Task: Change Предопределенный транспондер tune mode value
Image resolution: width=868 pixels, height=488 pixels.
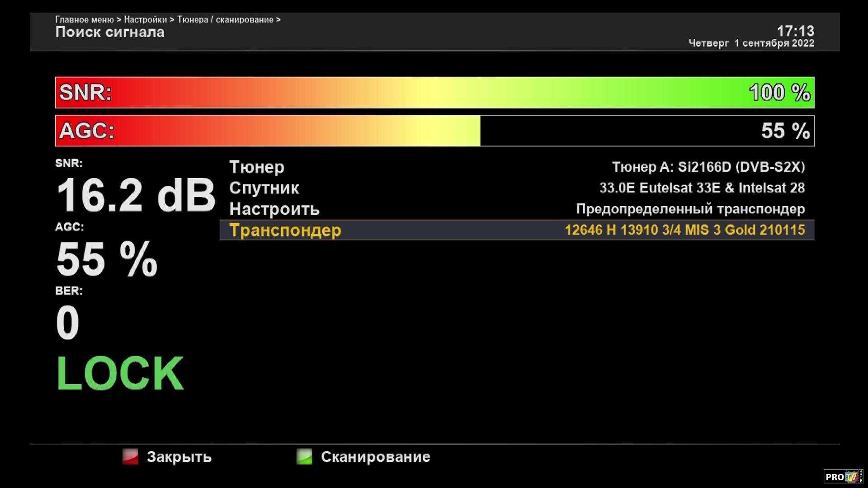Action: [x=690, y=209]
